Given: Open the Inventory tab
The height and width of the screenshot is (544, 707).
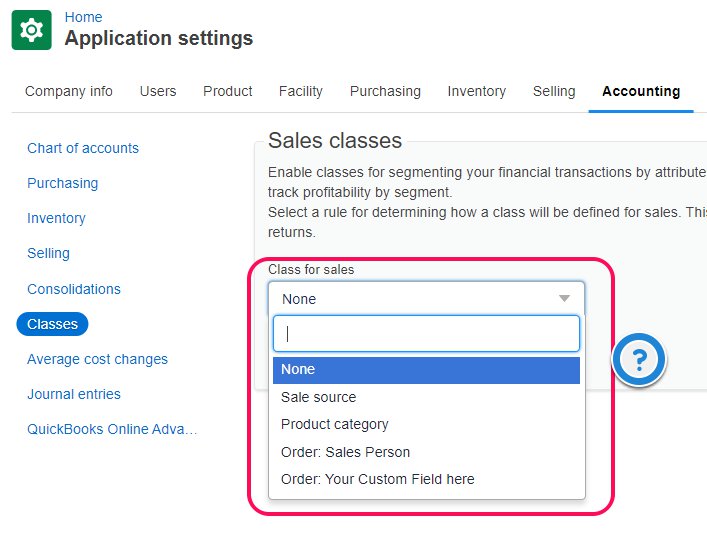Looking at the screenshot, I should tap(477, 91).
